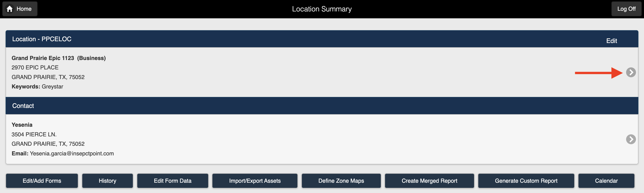This screenshot has height=193, width=644.
Task: Click contact city line GRAND PRAIRIE, TX, 75052
Action: click(x=48, y=144)
